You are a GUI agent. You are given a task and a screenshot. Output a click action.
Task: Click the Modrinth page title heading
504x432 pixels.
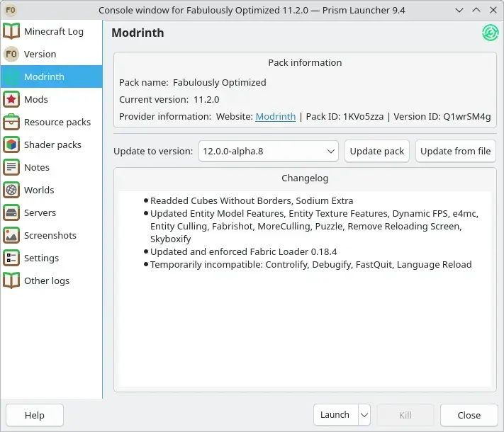(x=138, y=33)
